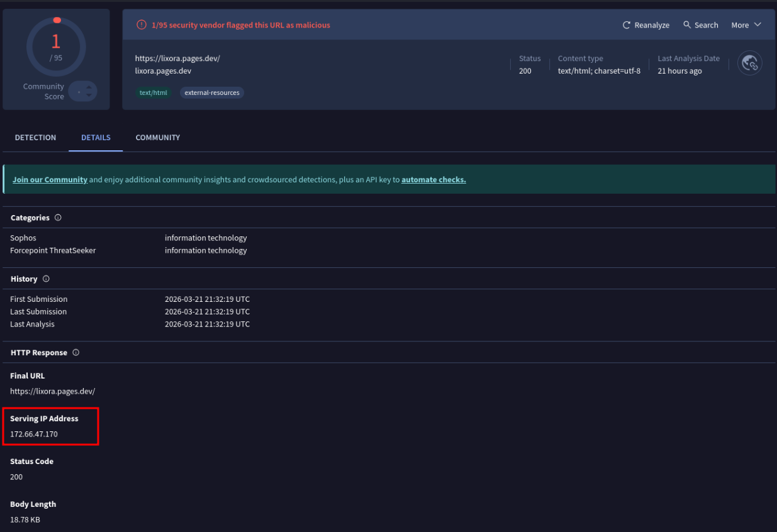The image size is (777, 532).
Task: Click the detection score circle gauge
Action: tap(56, 47)
